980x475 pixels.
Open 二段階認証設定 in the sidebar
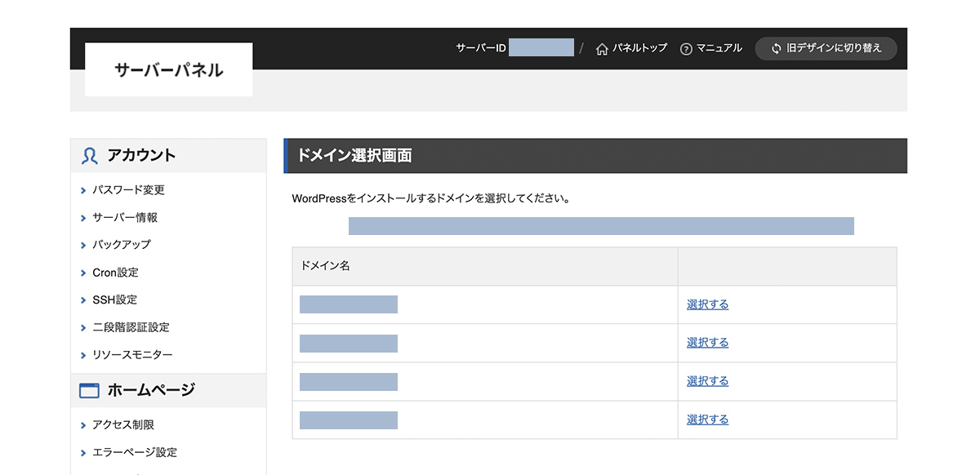click(x=131, y=327)
